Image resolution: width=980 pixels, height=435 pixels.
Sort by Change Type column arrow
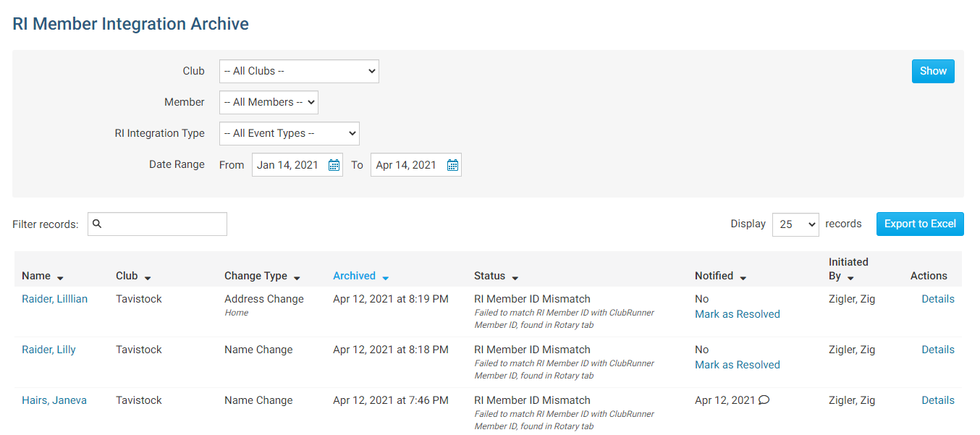click(297, 278)
